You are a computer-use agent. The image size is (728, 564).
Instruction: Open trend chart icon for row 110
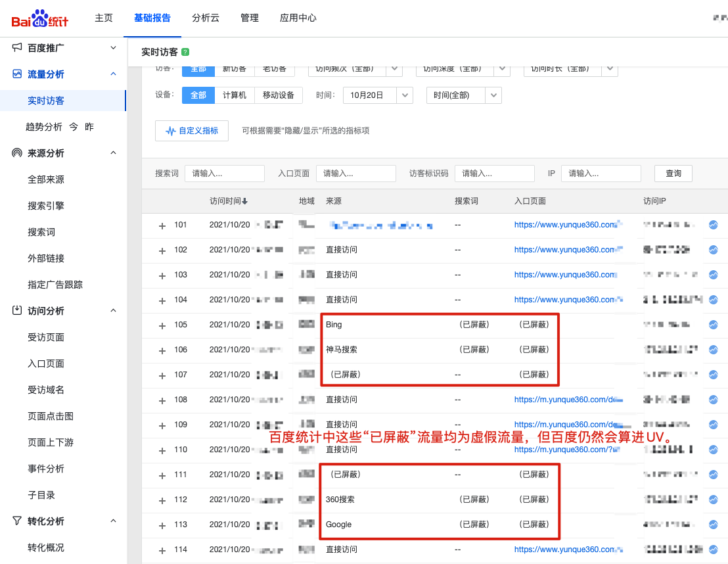(713, 450)
